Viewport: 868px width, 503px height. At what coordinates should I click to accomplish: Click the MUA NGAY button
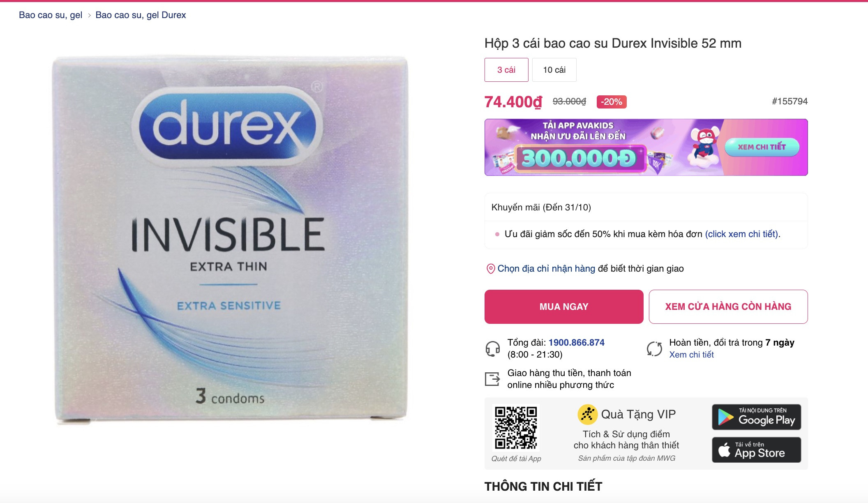(564, 307)
